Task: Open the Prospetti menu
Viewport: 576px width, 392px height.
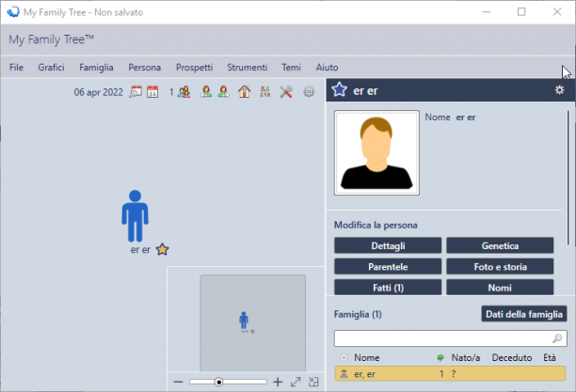Action: [194, 68]
